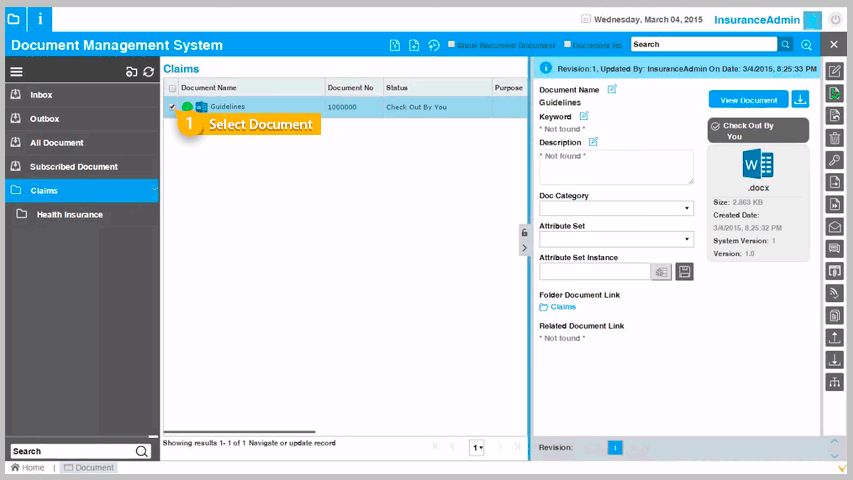Click the add folder icon in sidebar header
853x480 pixels.
pyautogui.click(x=131, y=72)
